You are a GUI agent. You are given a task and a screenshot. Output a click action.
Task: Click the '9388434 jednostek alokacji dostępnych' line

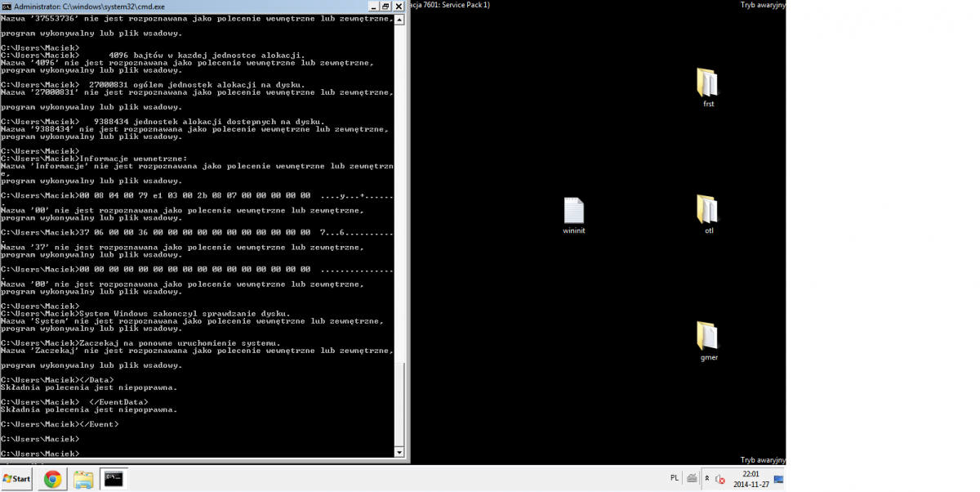point(163,122)
